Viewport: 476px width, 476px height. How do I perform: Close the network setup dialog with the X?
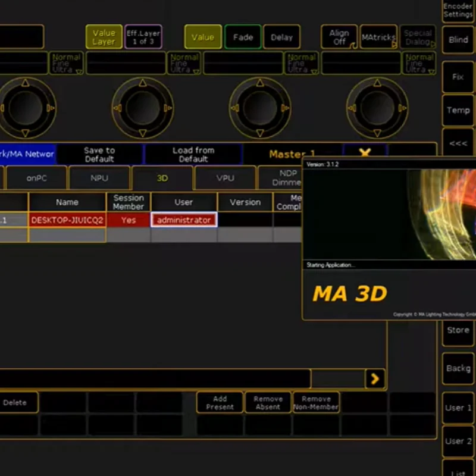point(365,152)
